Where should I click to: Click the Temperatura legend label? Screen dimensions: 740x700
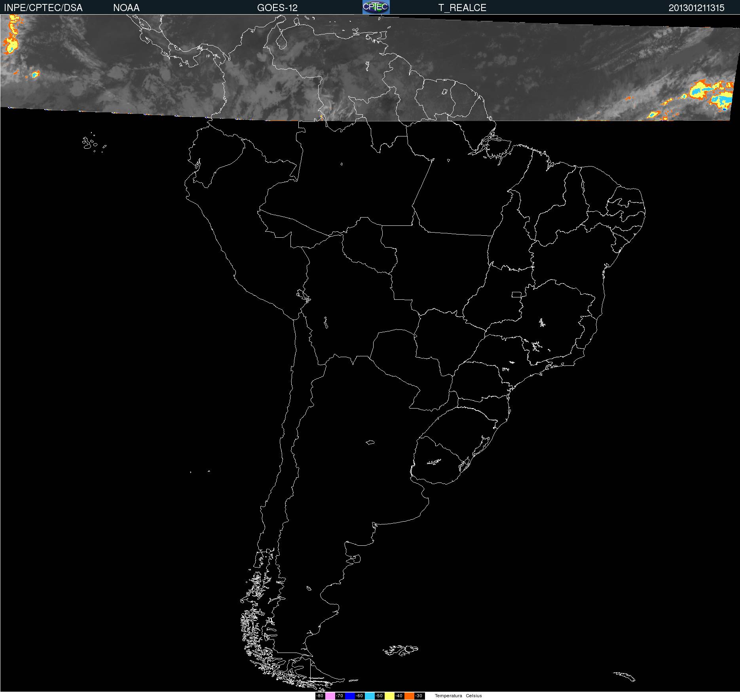point(448,696)
